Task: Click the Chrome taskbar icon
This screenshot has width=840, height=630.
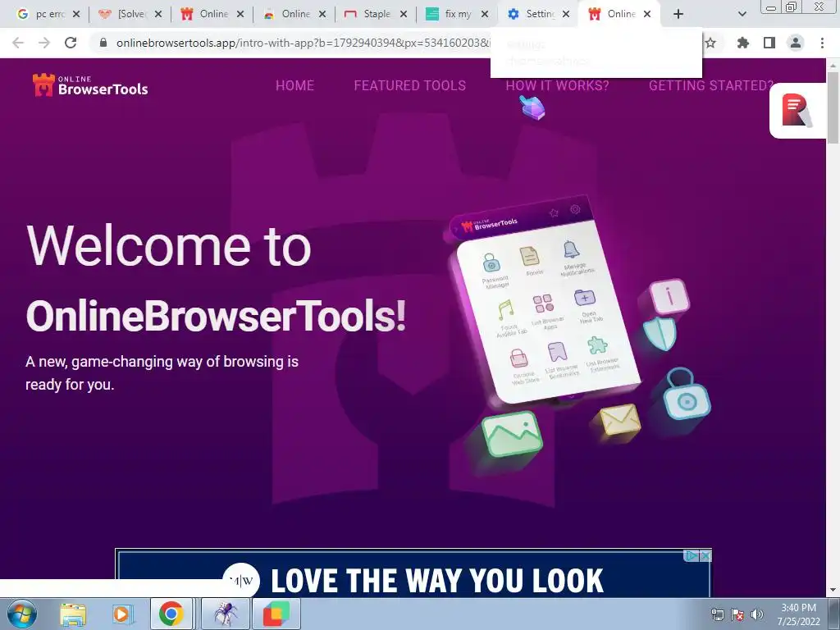Action: (171, 614)
